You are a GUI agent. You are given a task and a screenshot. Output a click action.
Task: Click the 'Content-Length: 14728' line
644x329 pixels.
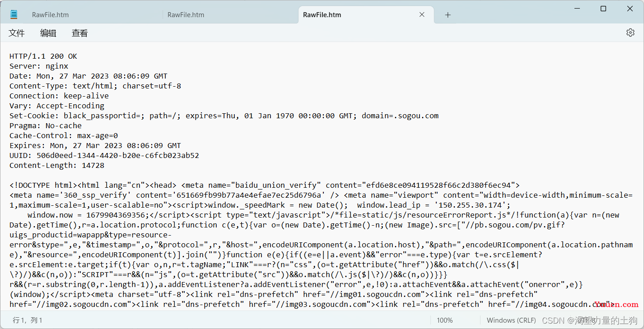[57, 166]
